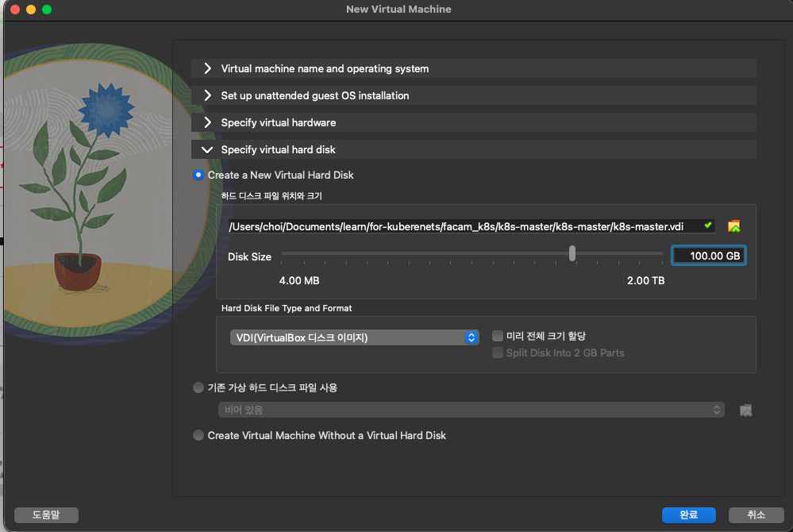Minimize the New Virtual Machine window
This screenshot has width=793, height=532.
[31, 10]
